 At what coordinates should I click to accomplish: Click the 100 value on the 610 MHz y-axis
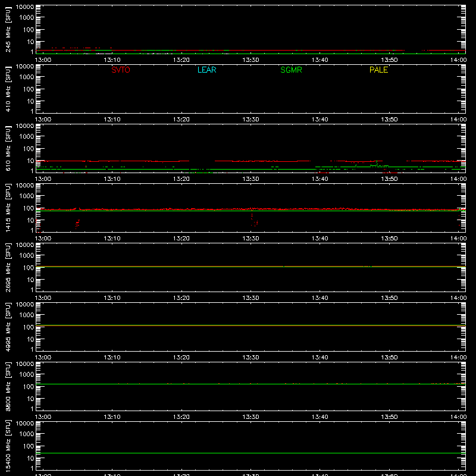tap(28, 149)
